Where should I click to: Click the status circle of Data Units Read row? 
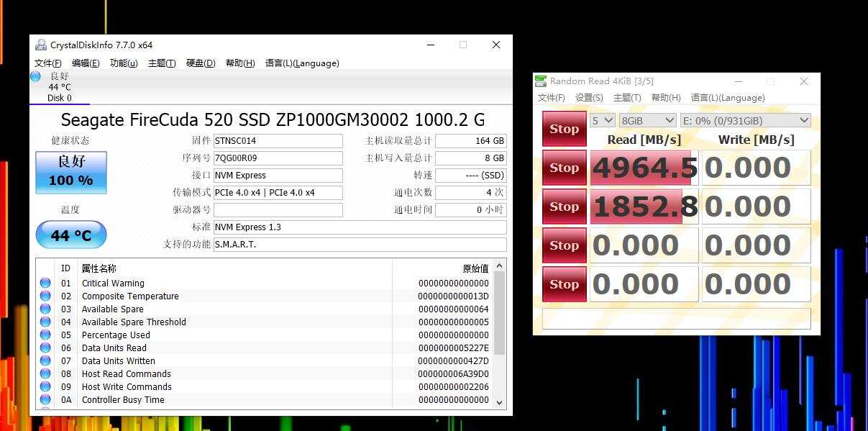tap(45, 348)
